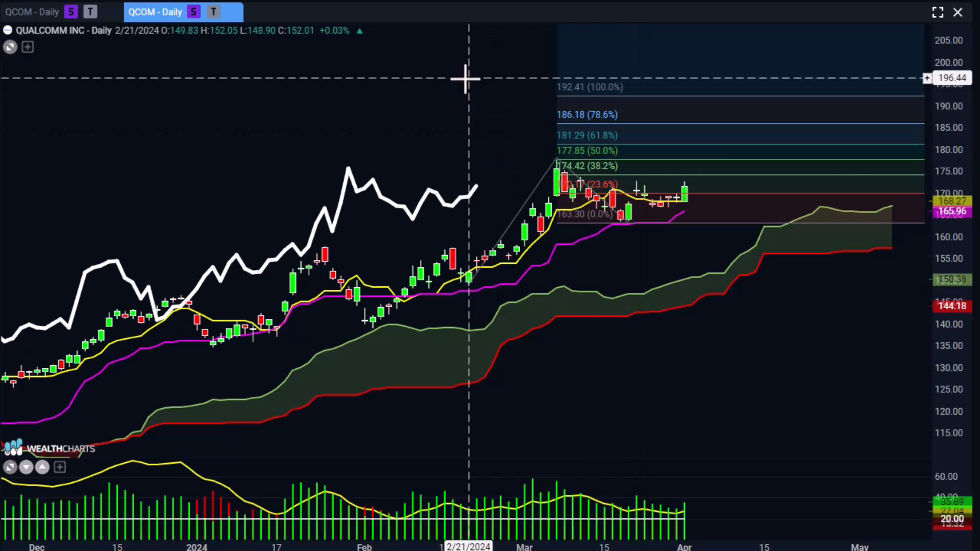This screenshot has width=980, height=551.
Task: Click the 20.00 volume axis tag
Action: pyautogui.click(x=952, y=518)
